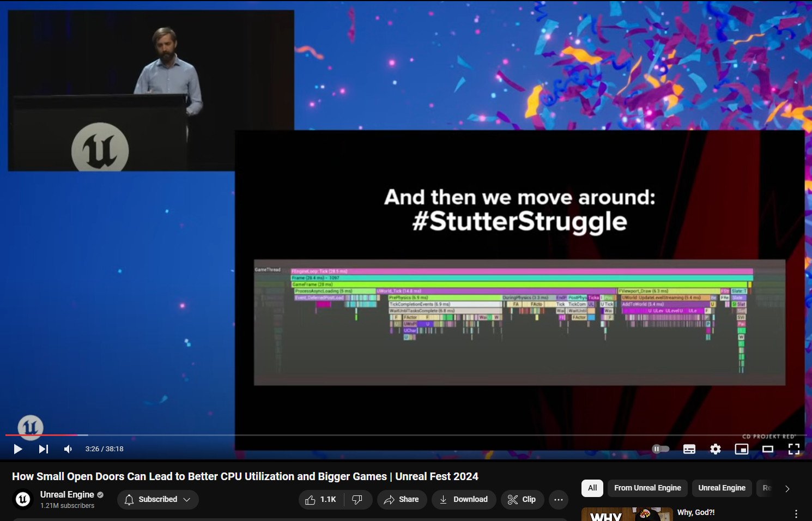Screen dimensions: 812x521
Task: Enter full screen mode
Action: pos(794,449)
